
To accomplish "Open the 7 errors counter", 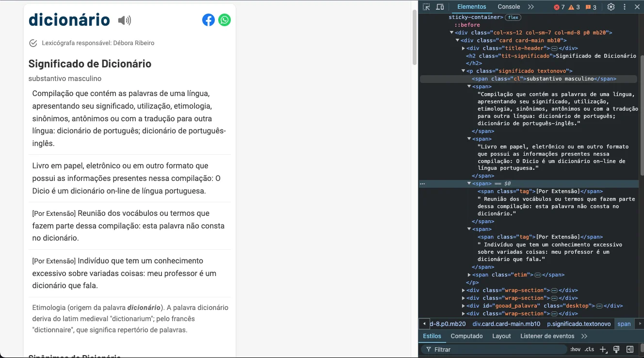I will point(560,7).
